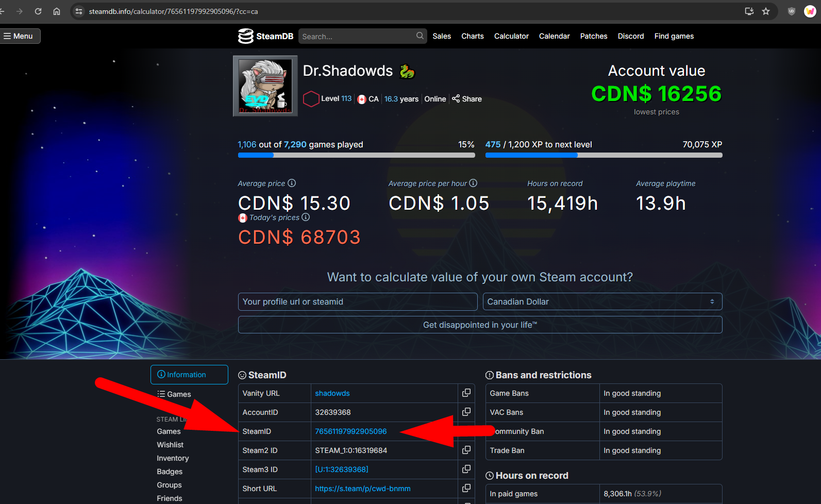Viewport: 821px width, 504px height.
Task: Copy the Steam3 ID value
Action: [x=466, y=469]
